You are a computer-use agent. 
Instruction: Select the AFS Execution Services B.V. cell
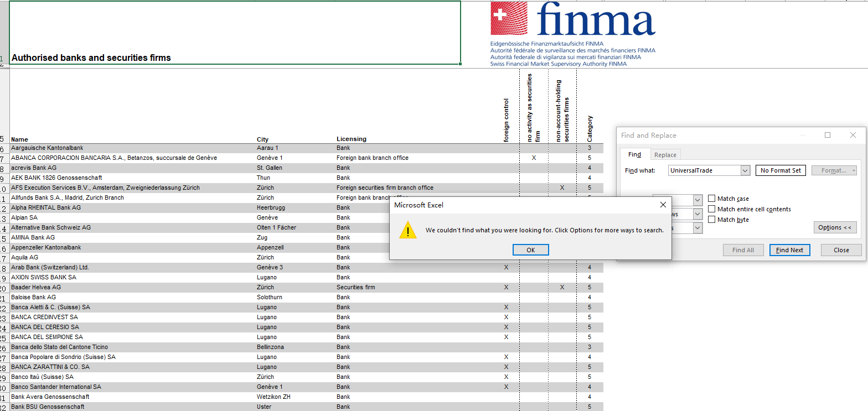tap(132, 188)
